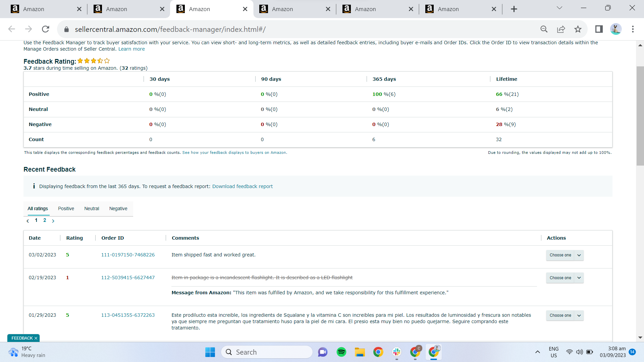Click the Lifetime negative value 28 %(9)
This screenshot has height=362, width=644.
click(506, 124)
